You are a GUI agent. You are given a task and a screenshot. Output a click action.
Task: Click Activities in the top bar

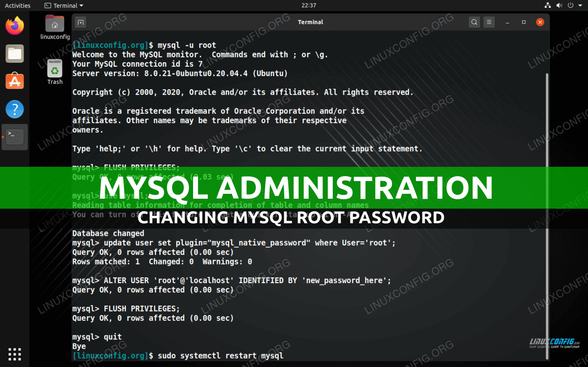(18, 5)
